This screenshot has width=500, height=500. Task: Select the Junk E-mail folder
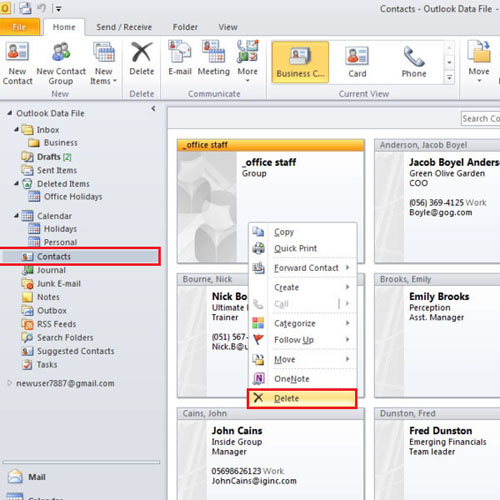pos(59,284)
